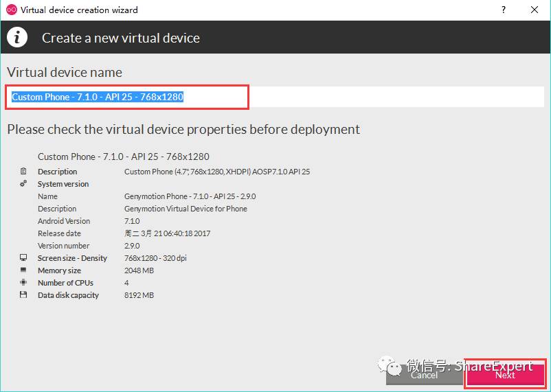Click the Cancel button
Viewport: 551px width, 392px height.
click(x=425, y=374)
